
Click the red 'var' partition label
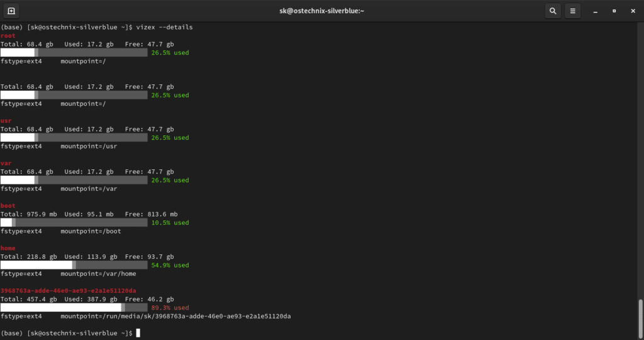tap(6, 163)
